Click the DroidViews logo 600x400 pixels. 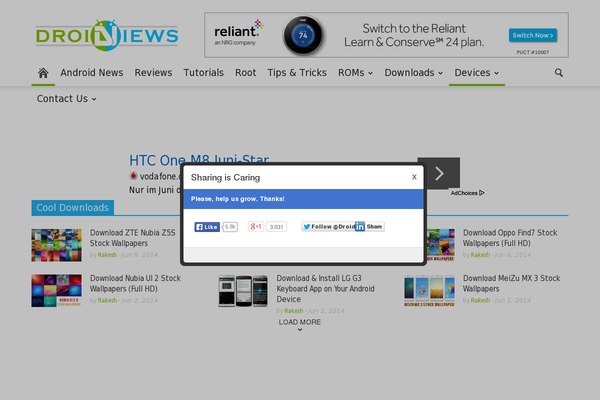pyautogui.click(x=107, y=36)
